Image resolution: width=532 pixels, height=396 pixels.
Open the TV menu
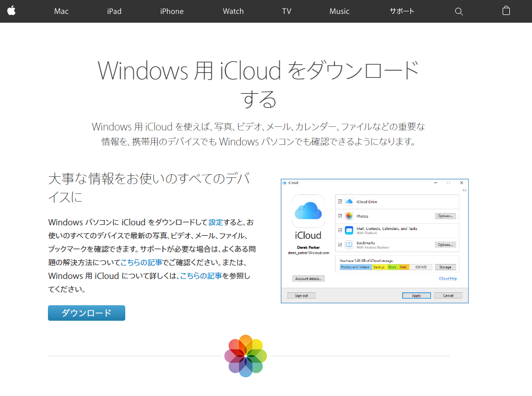point(287,11)
